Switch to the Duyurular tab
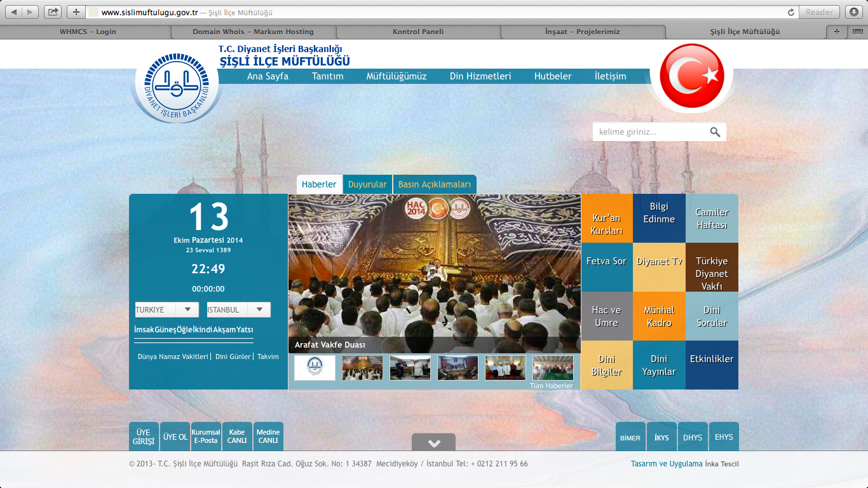This screenshot has width=868, height=488. [367, 184]
